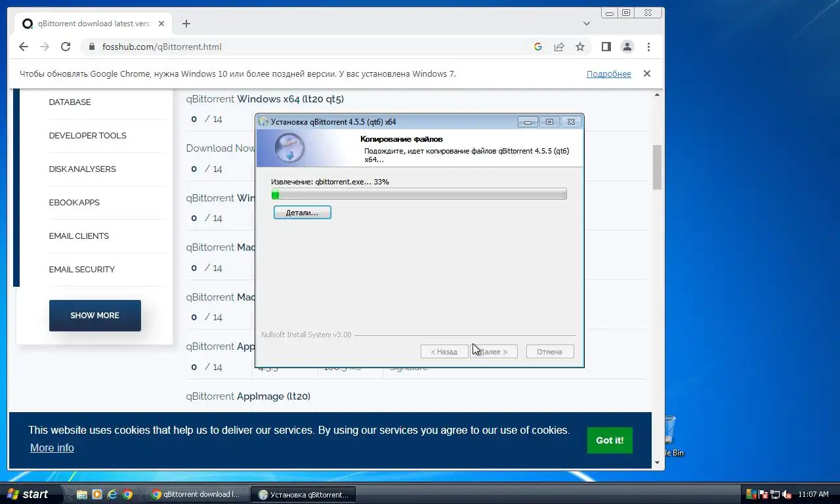Open Chrome three-dot menu
Viewport: 840px width, 504px height.
click(648, 47)
